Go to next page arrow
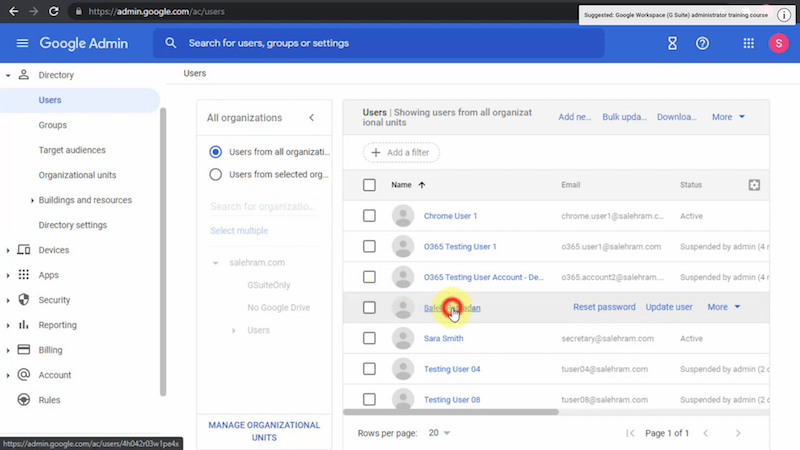Screen dimensions: 800x450 pos(738,433)
